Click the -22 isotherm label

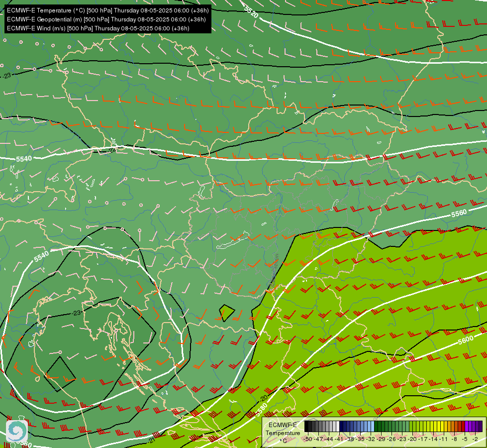(112, 150)
